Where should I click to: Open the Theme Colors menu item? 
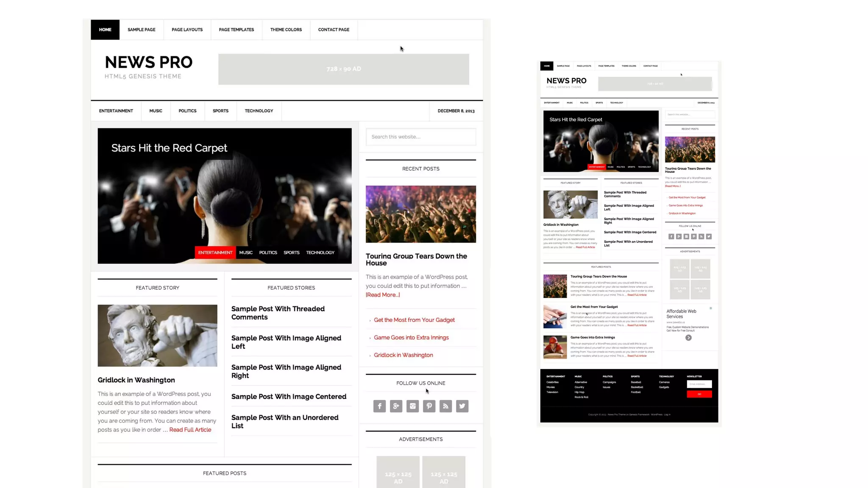click(x=286, y=30)
